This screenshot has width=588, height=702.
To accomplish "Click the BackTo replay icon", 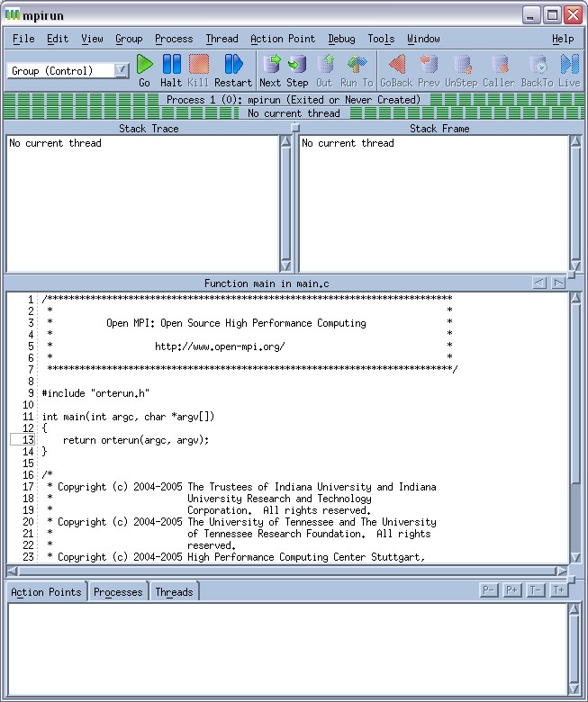I will pyautogui.click(x=538, y=64).
